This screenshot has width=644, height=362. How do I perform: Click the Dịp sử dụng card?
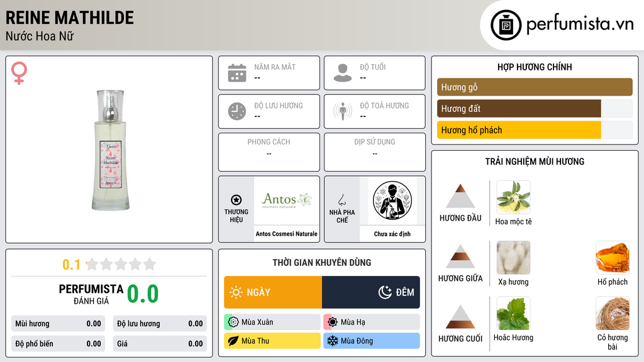[375, 152]
